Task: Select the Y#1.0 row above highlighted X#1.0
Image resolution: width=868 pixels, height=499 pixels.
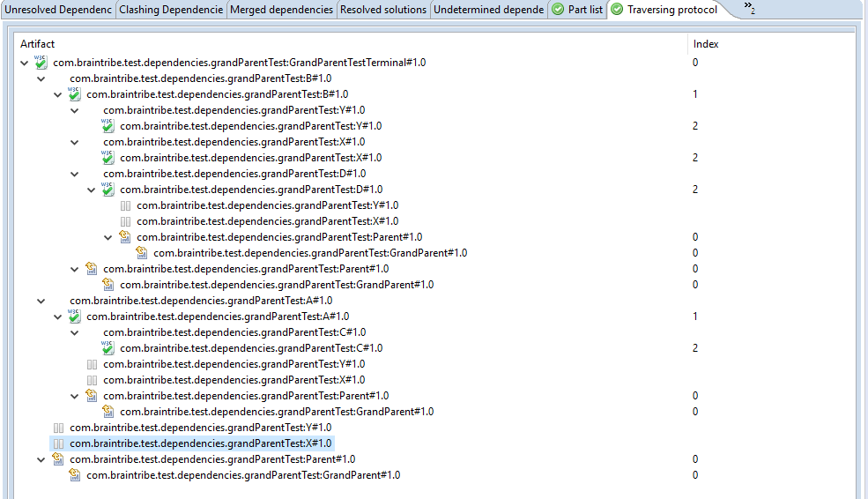Action: (200, 428)
